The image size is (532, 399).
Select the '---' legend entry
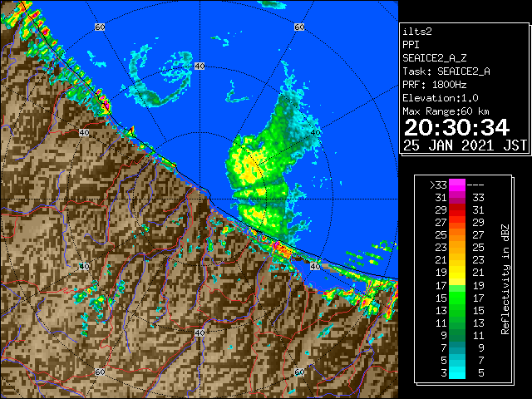point(475,185)
